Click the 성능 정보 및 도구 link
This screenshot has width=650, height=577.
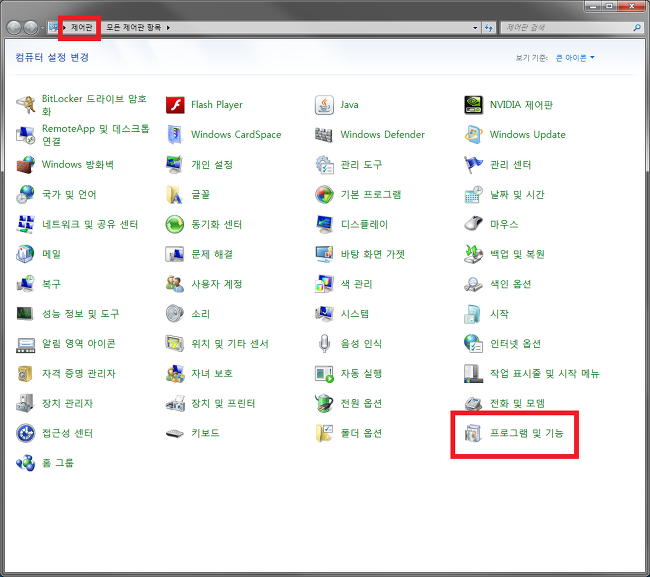click(x=80, y=314)
